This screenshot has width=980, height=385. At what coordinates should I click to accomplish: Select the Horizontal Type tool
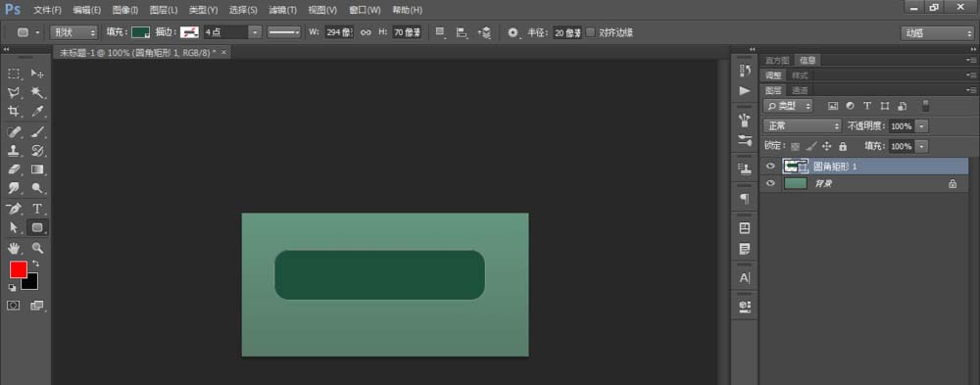pos(37,209)
